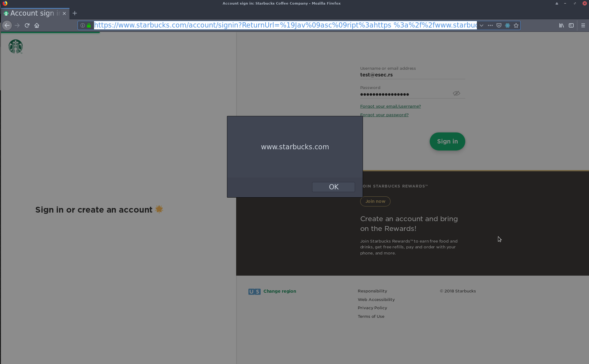Select the Account sign in tab

point(32,13)
